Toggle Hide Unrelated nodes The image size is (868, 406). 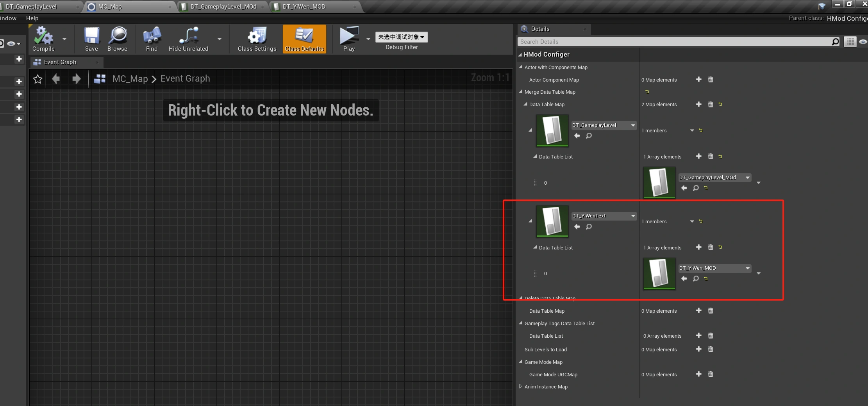[188, 39]
